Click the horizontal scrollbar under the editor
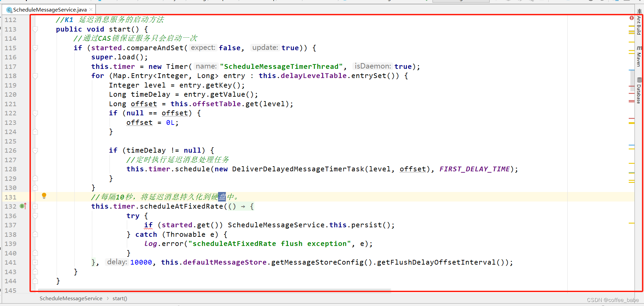This screenshot has height=306, width=644. point(214,290)
